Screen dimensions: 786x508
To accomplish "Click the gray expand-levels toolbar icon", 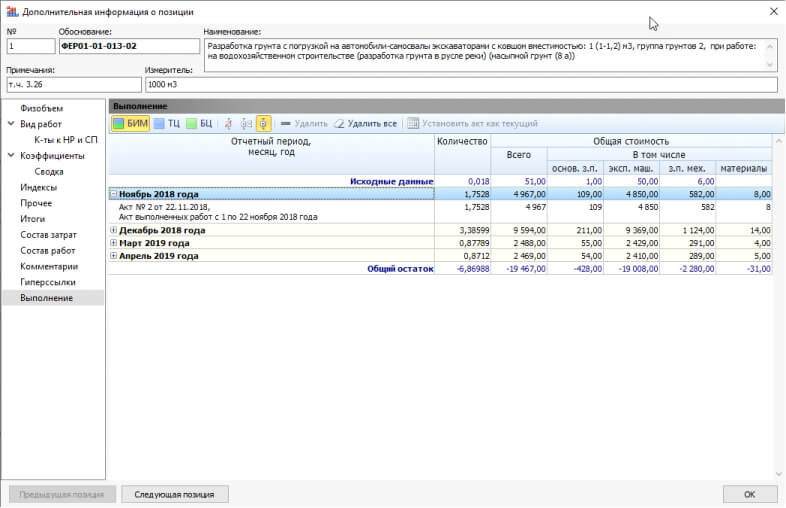I will click(246, 123).
